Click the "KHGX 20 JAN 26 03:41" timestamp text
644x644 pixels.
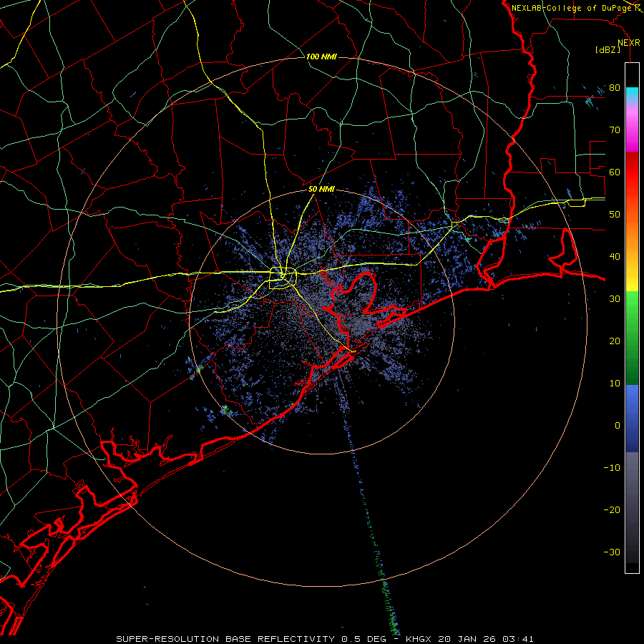pyautogui.click(x=469, y=639)
